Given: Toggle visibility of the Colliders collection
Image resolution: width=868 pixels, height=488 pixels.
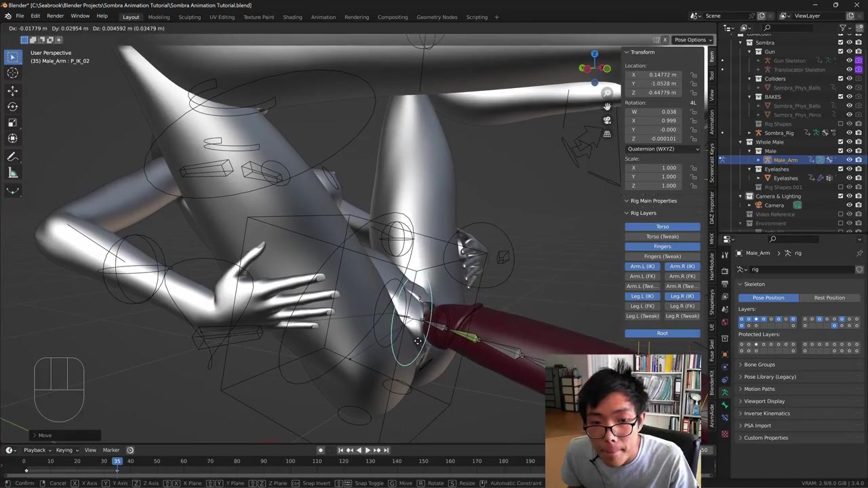Looking at the screenshot, I should pyautogui.click(x=849, y=79).
